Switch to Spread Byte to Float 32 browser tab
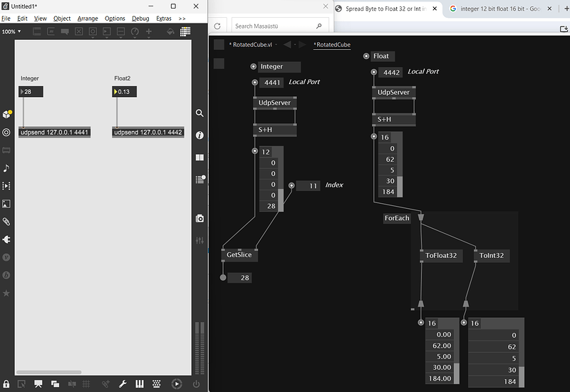Screen dimensions: 570x392 coord(385,9)
